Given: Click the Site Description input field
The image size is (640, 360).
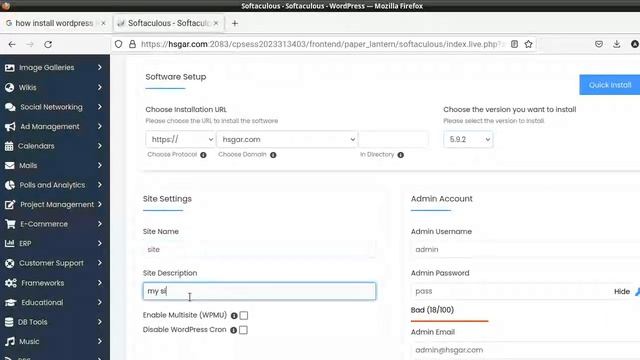Looking at the screenshot, I should (x=259, y=291).
